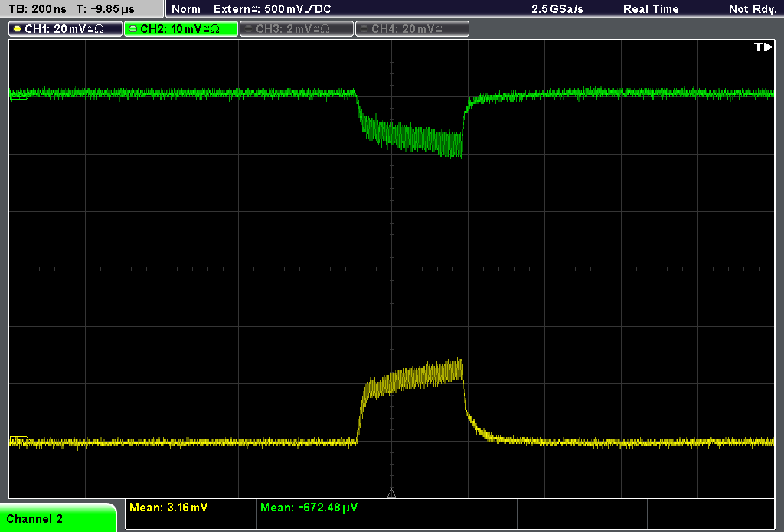Click the Norm trigger mode label
This screenshot has height=532, width=784.
(x=186, y=9)
